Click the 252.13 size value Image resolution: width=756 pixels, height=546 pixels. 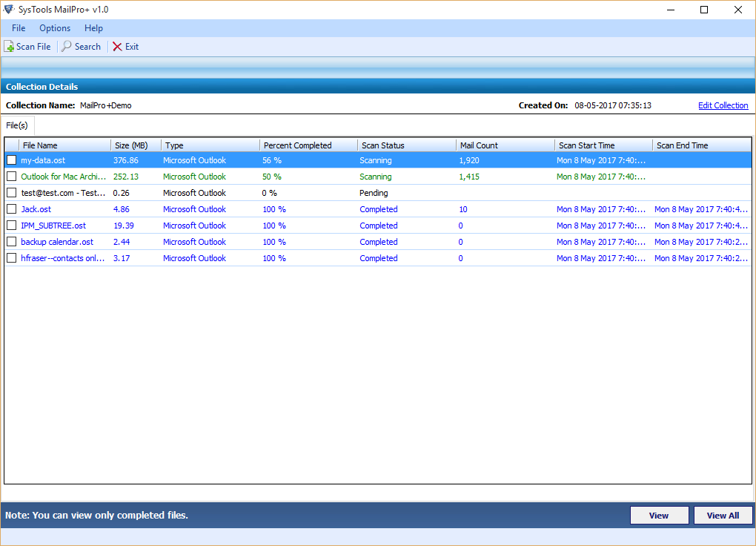tap(126, 177)
